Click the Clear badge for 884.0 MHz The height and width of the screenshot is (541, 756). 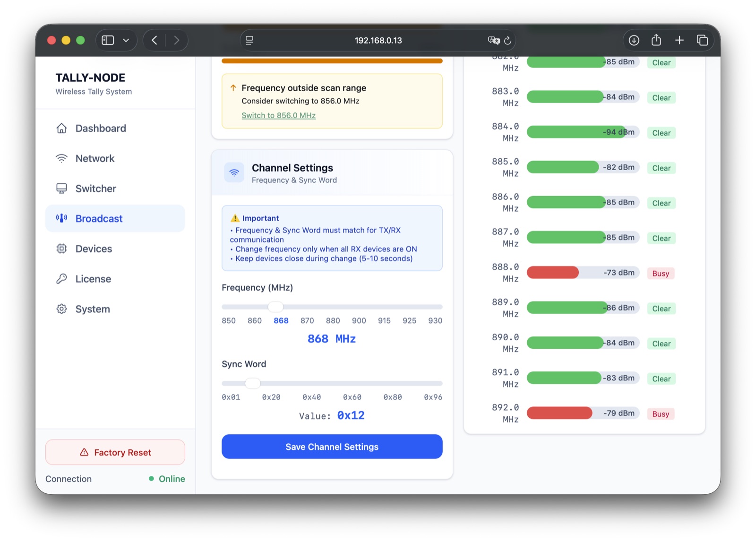pyautogui.click(x=661, y=133)
